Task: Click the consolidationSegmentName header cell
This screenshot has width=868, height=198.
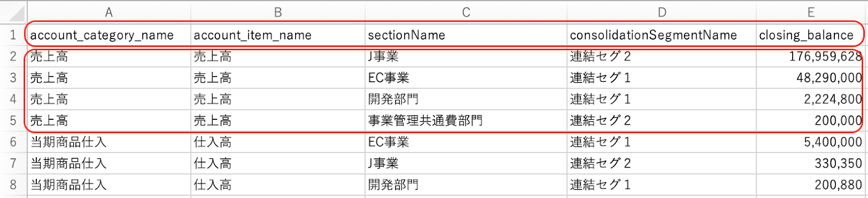Action: [662, 35]
